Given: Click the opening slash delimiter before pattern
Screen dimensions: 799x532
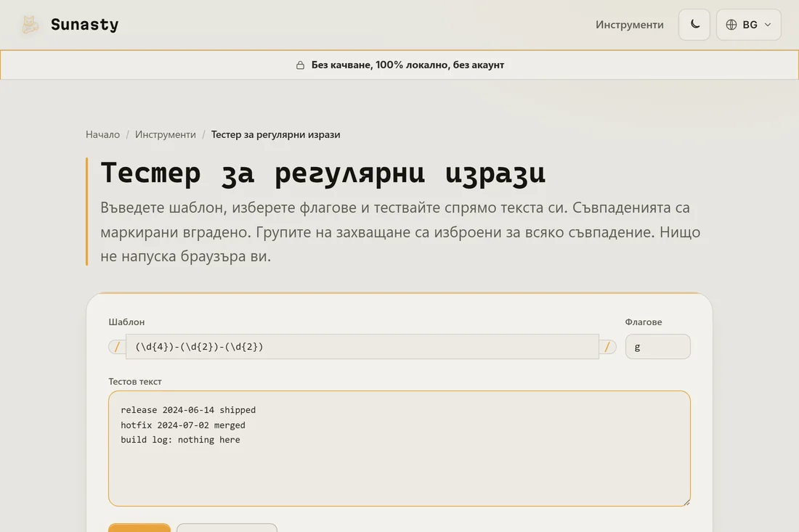Looking at the screenshot, I should (x=117, y=347).
